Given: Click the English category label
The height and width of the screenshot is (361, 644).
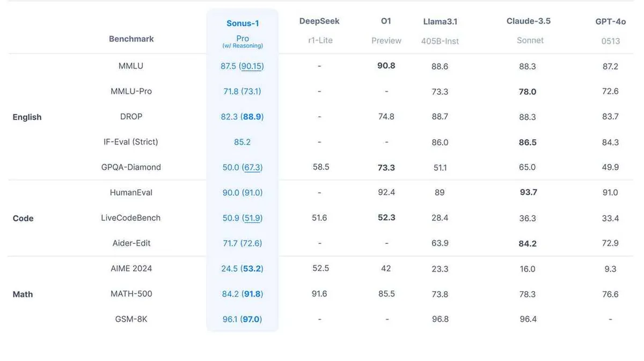Looking at the screenshot, I should pyautogui.click(x=27, y=117).
